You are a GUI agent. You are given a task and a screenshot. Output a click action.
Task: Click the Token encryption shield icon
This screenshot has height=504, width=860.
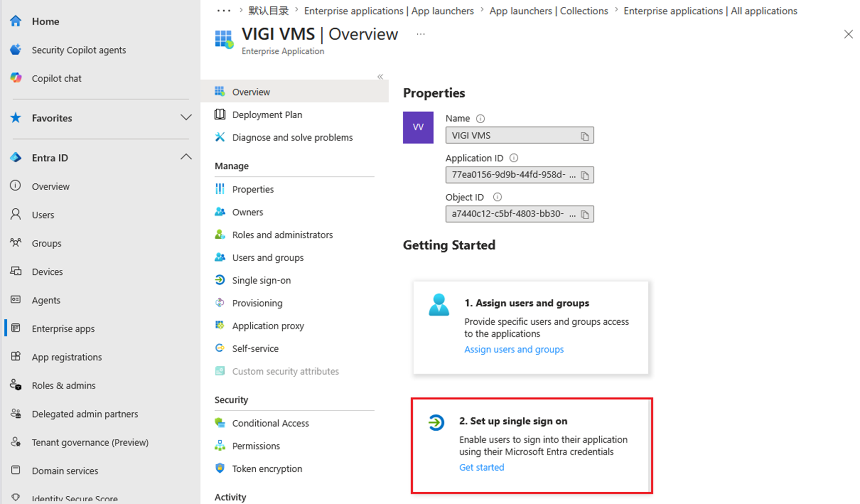220,468
